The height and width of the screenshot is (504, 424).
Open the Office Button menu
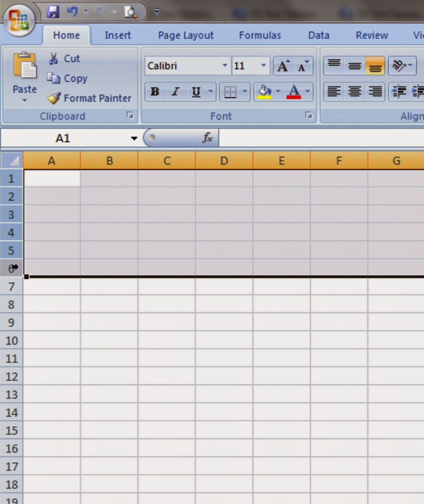(x=19, y=20)
